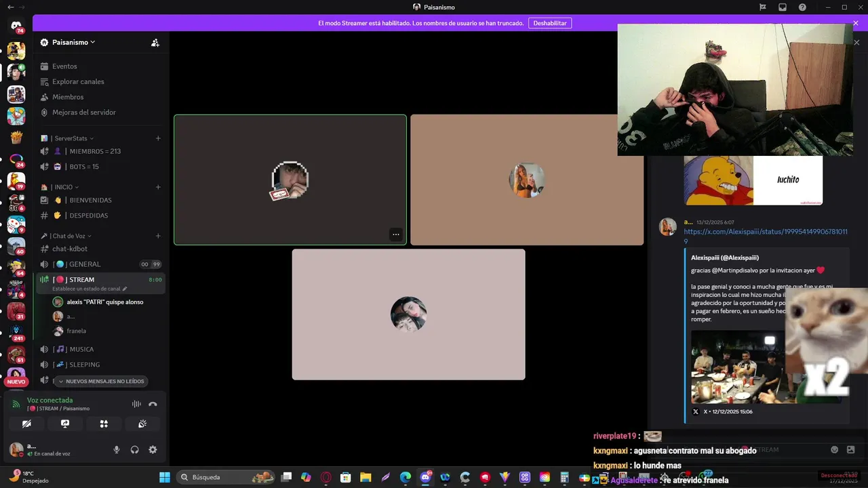This screenshot has width=868, height=488.
Task: Open Copilot from taskbar
Action: tap(307, 477)
